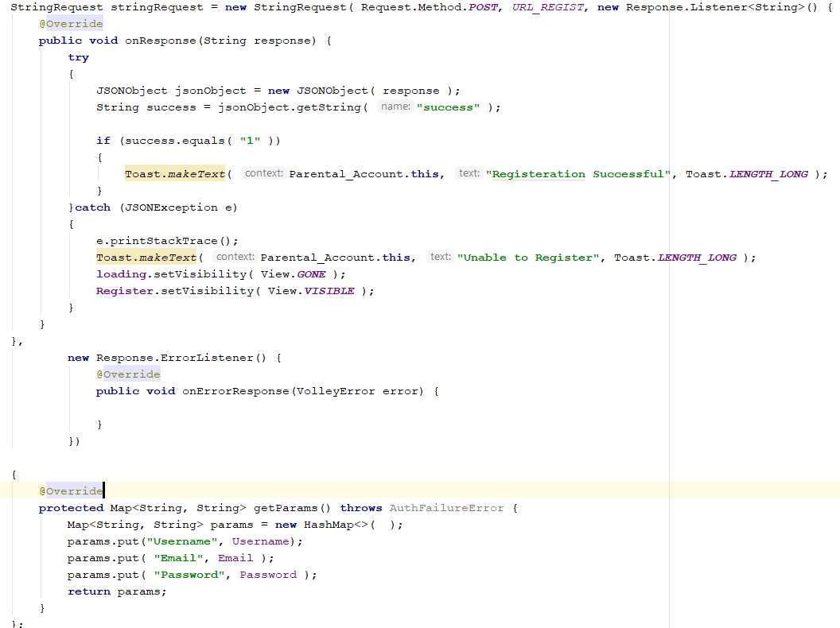Click the "success" string literal
This screenshot has height=628, width=840.
tap(446, 107)
